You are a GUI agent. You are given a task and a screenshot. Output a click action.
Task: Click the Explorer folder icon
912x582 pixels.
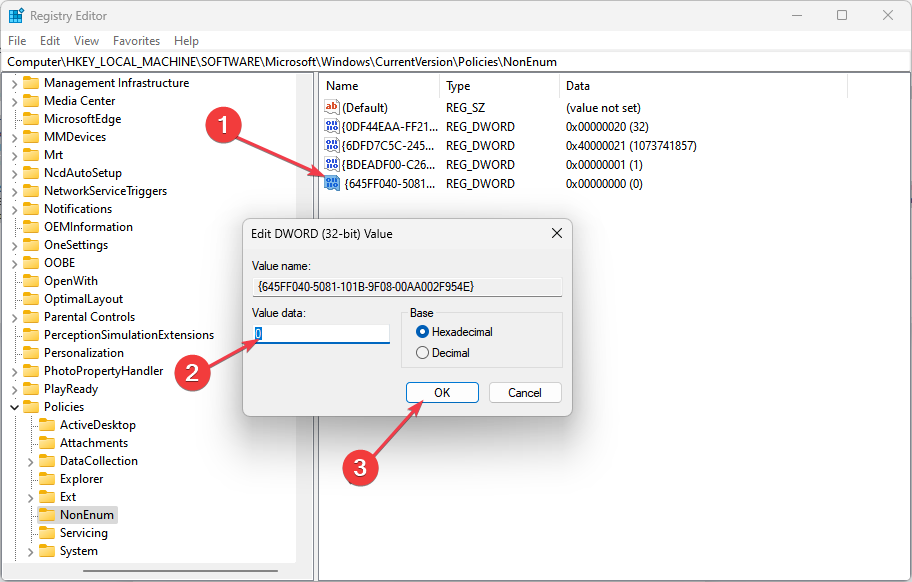47,479
